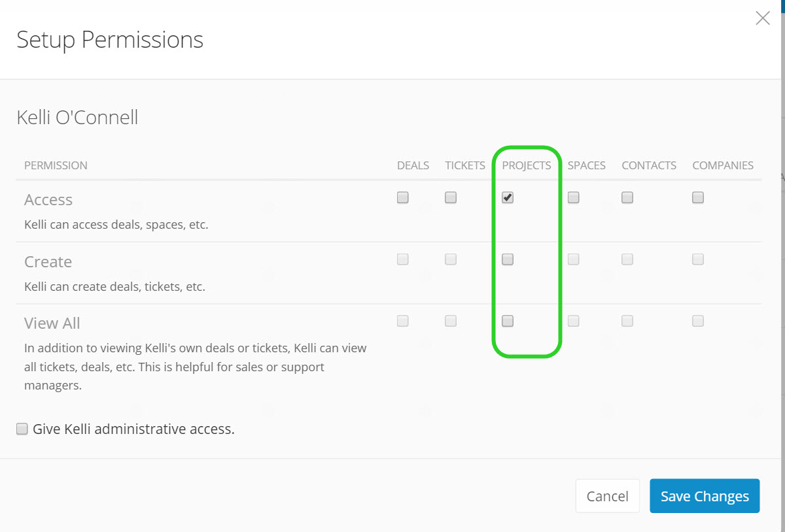Check View All permission for Projects
This screenshot has width=785, height=532.
(508, 321)
